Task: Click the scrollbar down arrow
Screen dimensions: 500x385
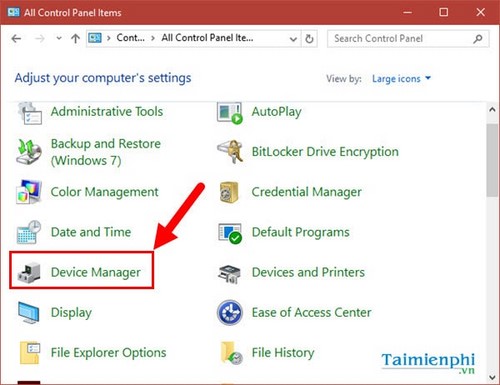Action: 492,377
